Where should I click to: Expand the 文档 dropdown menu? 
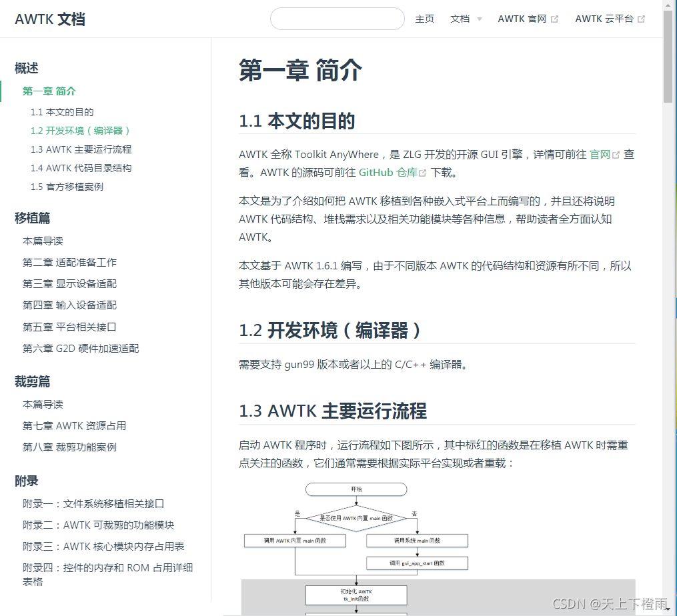pos(460,19)
